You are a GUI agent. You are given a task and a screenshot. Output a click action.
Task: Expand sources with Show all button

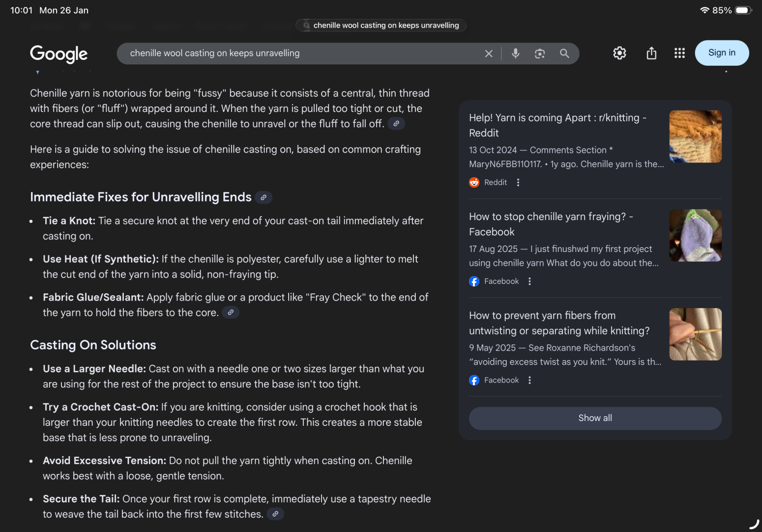(595, 418)
